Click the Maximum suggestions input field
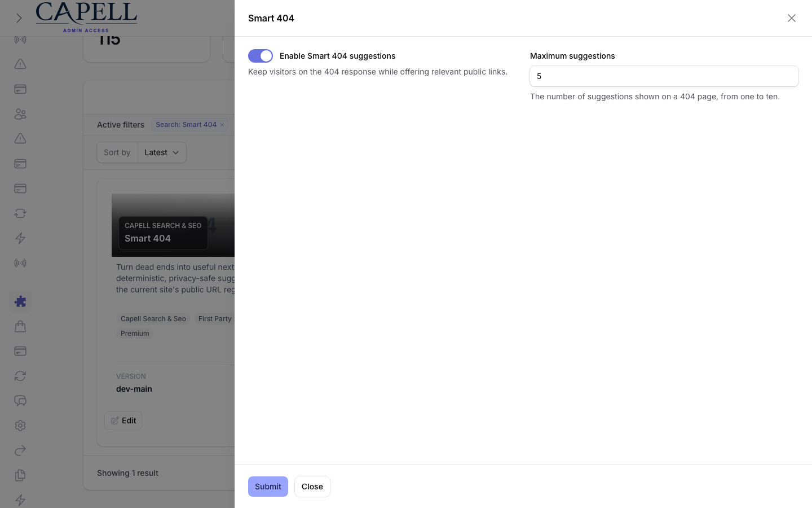The height and width of the screenshot is (508, 812). click(x=664, y=76)
